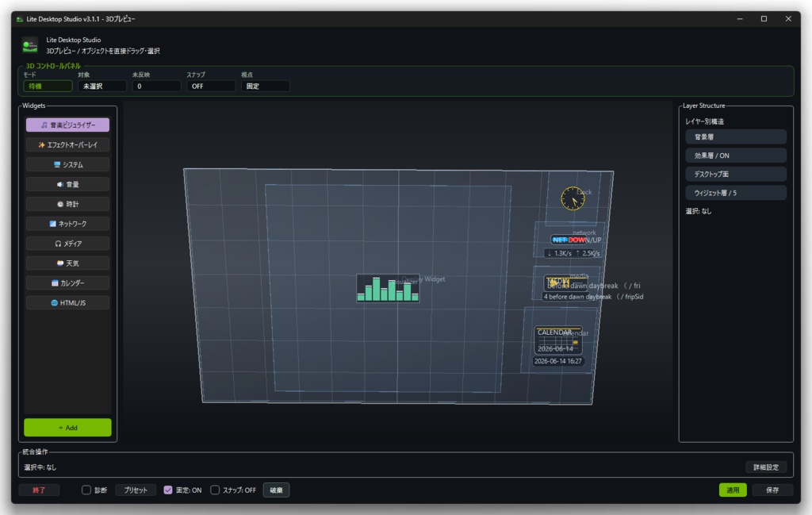
Task: Click the スナップ field showing OFF
Action: point(211,86)
